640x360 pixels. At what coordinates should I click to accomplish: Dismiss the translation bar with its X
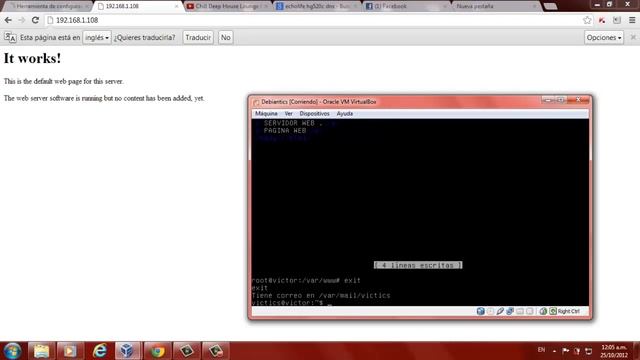(633, 37)
